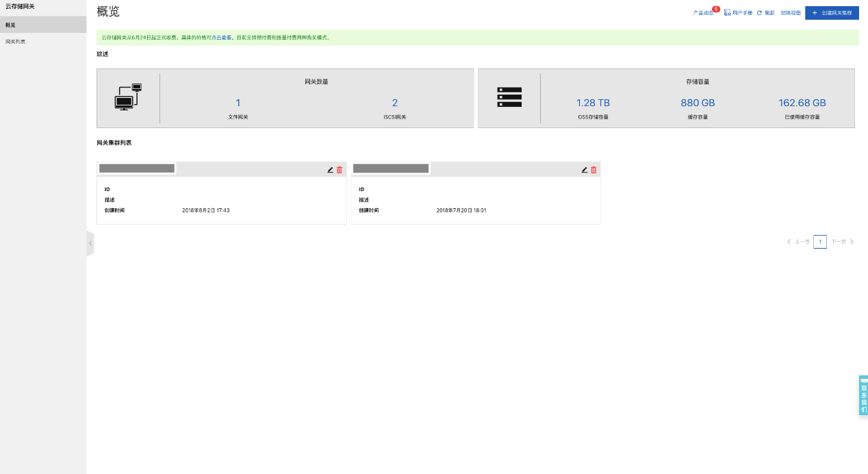Delete the cluster created 2018年8月2日 (trash icon)
The width and height of the screenshot is (868, 474).
(x=340, y=170)
